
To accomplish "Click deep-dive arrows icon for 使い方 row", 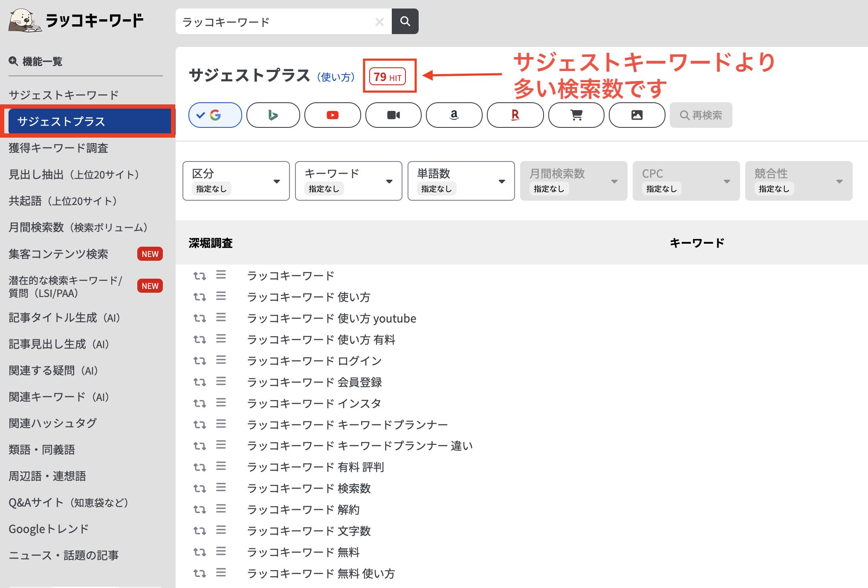I will pyautogui.click(x=200, y=297).
